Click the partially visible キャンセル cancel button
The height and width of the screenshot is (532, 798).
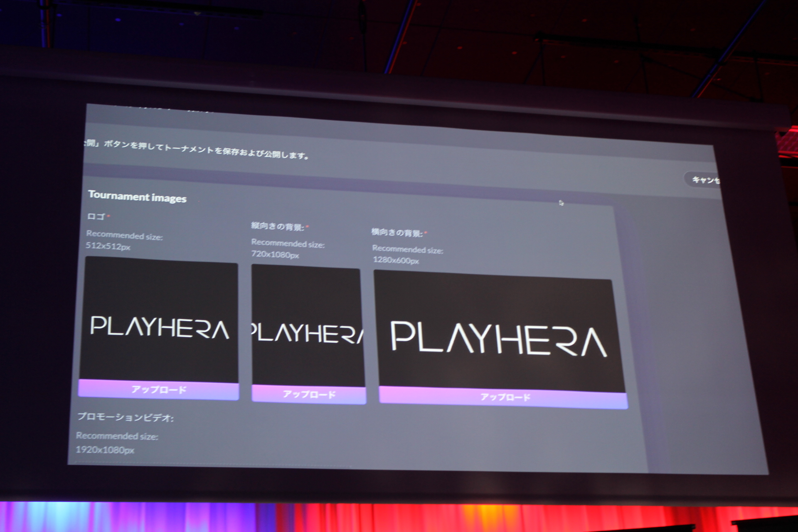pyautogui.click(x=705, y=180)
